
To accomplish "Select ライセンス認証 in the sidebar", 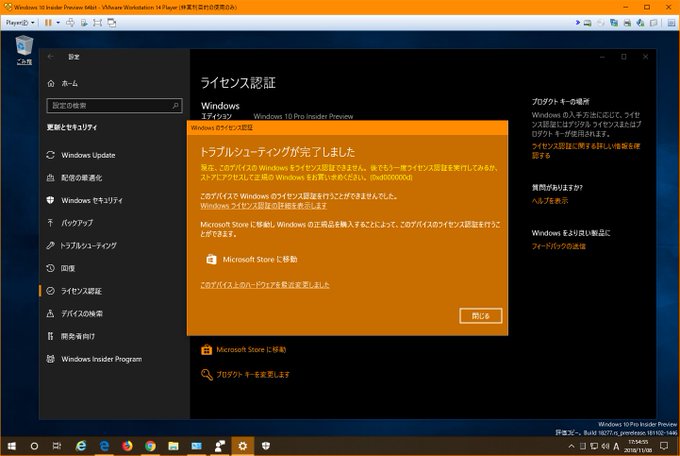I will (x=74, y=291).
